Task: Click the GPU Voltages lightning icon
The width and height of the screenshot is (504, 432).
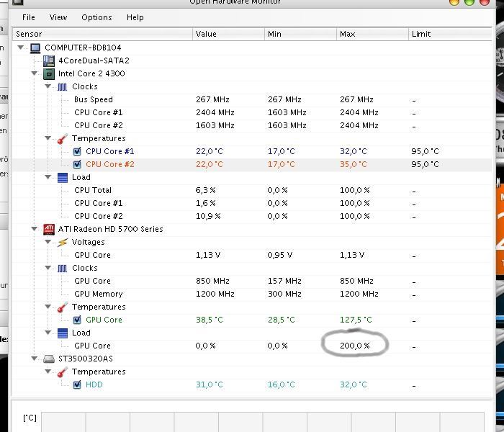Action: (x=63, y=243)
